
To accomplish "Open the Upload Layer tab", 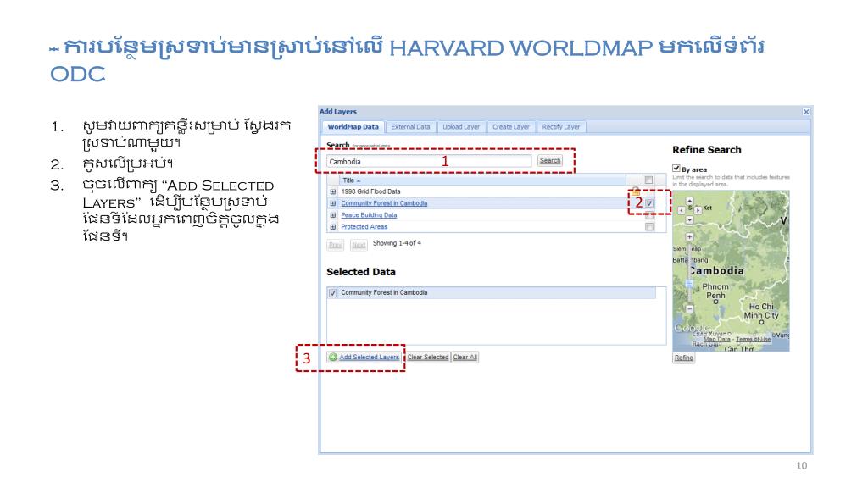I will tap(461, 127).
